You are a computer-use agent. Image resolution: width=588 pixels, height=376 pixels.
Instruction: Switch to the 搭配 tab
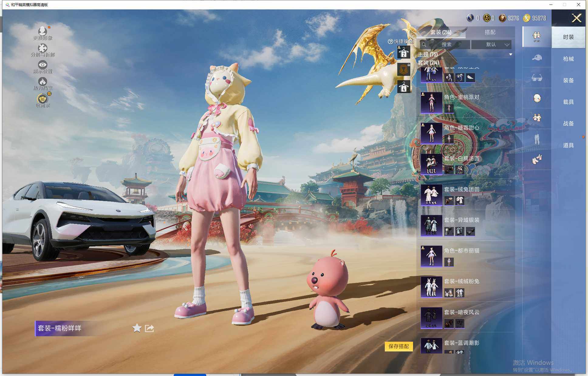(x=490, y=32)
